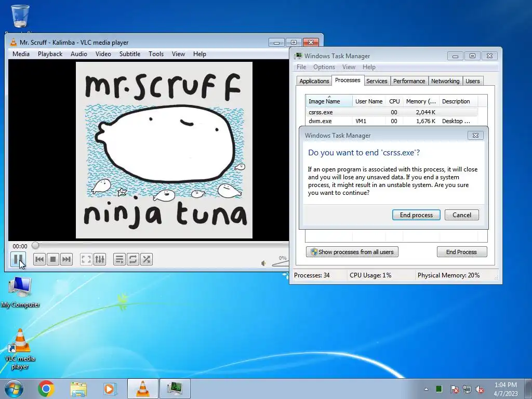Sort by Description column header
Viewport: 532px width, 399px height.
(x=458, y=101)
